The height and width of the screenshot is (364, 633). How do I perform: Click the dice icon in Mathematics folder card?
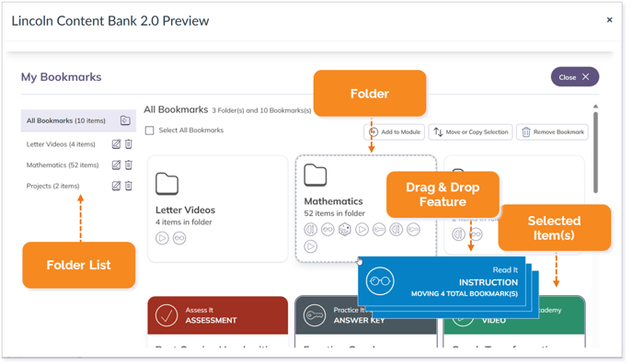344,230
